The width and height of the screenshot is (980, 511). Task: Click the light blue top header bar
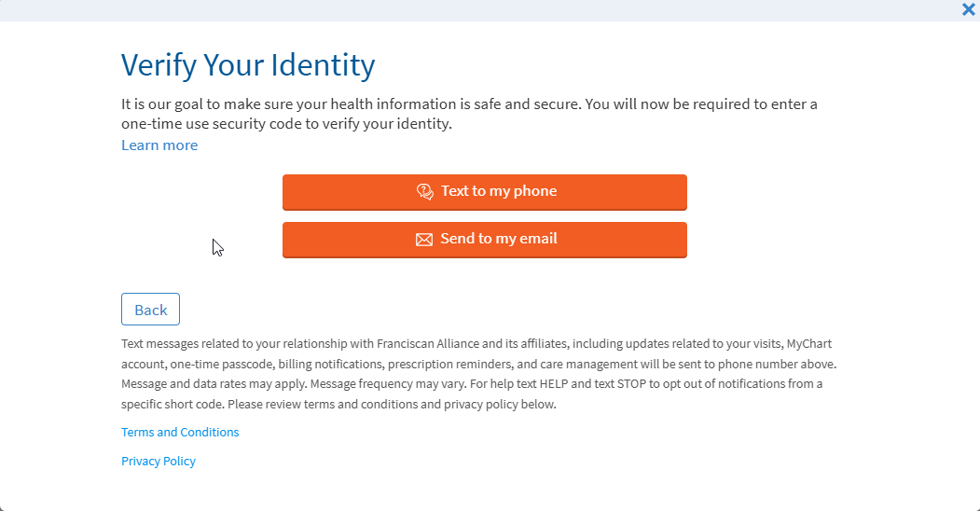click(466, 9)
